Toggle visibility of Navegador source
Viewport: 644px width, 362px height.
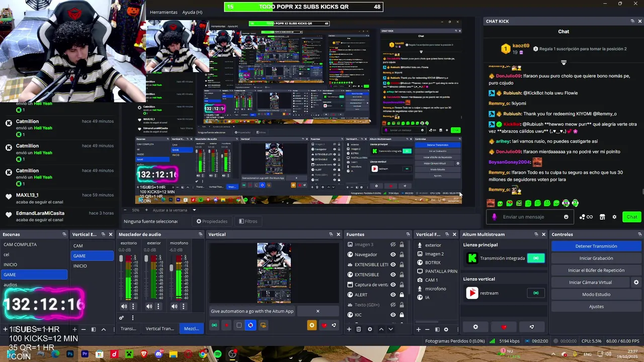tap(393, 254)
